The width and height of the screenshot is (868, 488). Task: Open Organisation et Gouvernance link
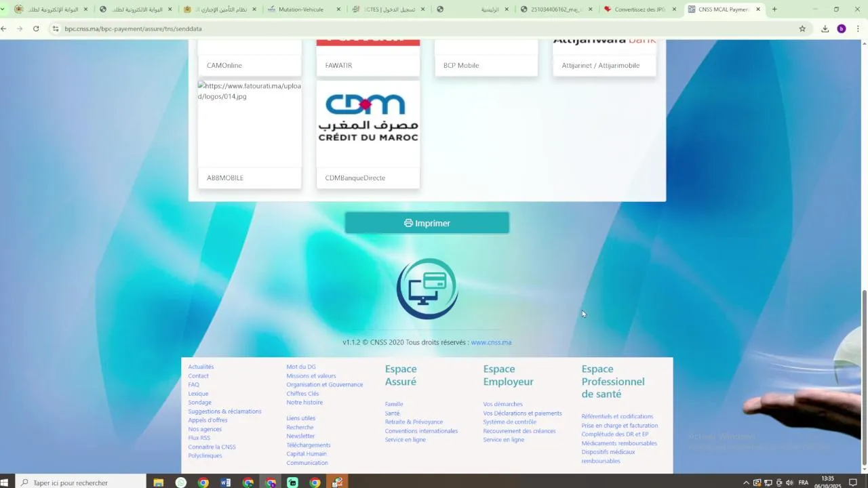325,385
